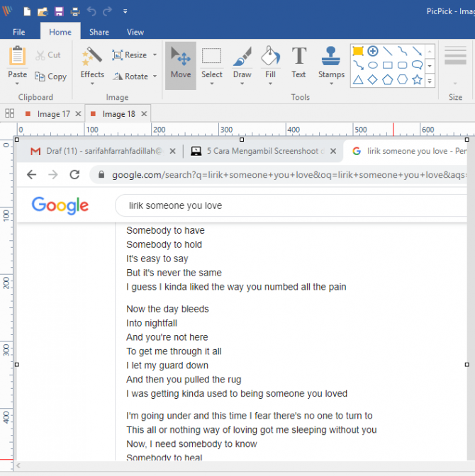
Task: Click the Print icon in quick access toolbar
Action: 75,11
